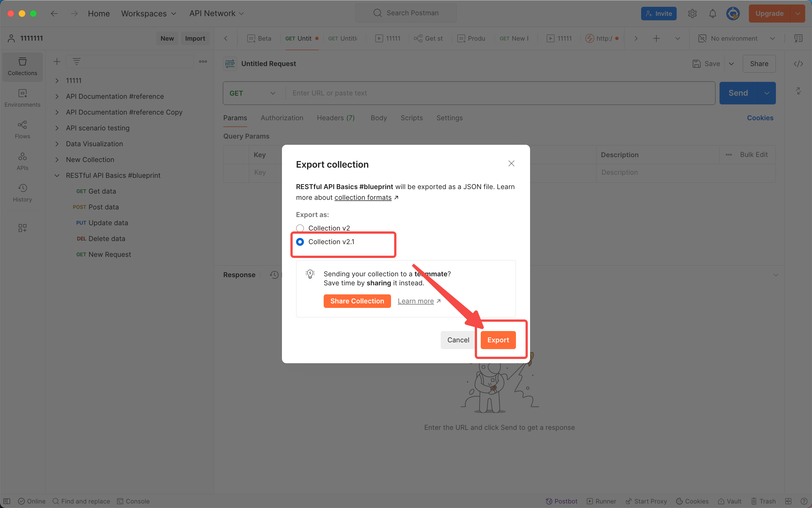The height and width of the screenshot is (508, 812).
Task: Open the collection formats link
Action: tap(363, 198)
